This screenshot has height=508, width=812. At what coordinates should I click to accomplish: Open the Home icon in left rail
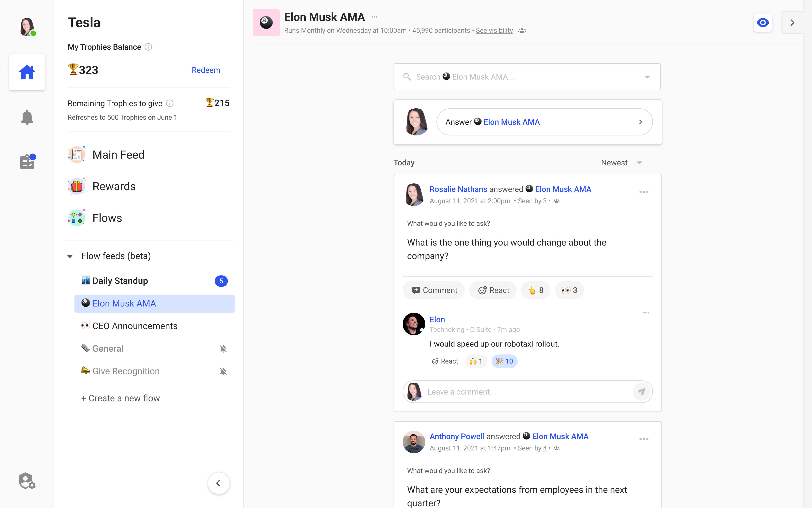click(27, 72)
